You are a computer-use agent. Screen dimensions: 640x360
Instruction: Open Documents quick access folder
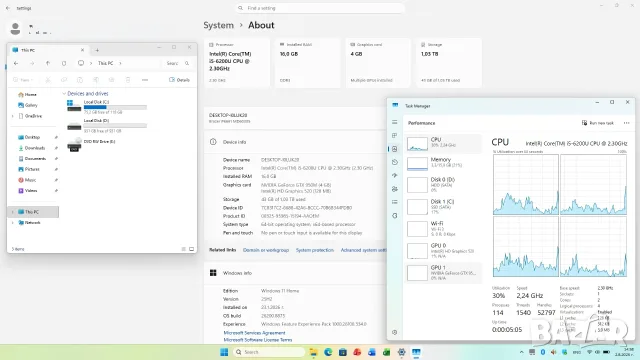[32, 158]
